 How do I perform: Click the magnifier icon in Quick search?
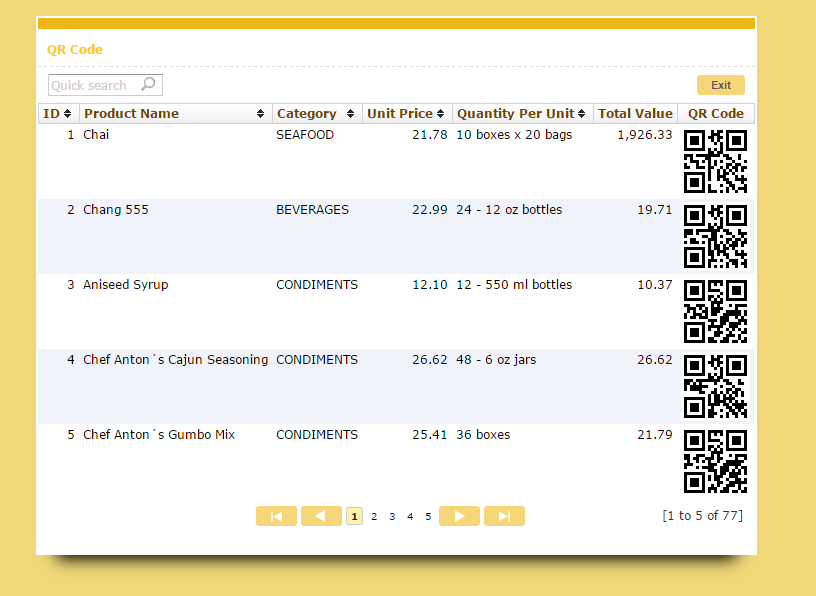pos(148,85)
